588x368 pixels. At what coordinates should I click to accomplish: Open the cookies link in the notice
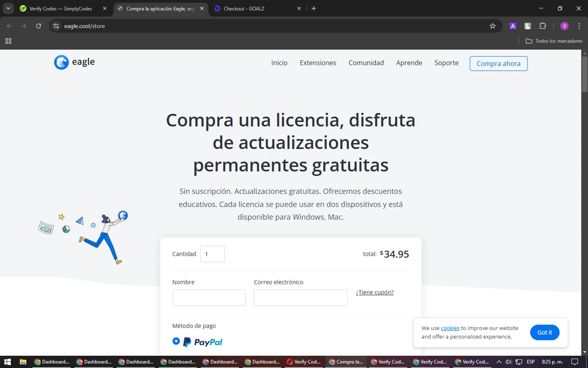450,328
